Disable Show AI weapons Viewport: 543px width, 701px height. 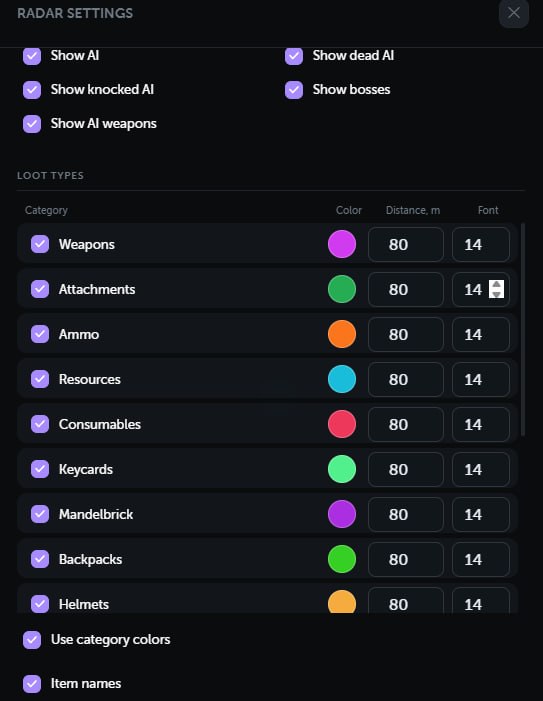(32, 124)
